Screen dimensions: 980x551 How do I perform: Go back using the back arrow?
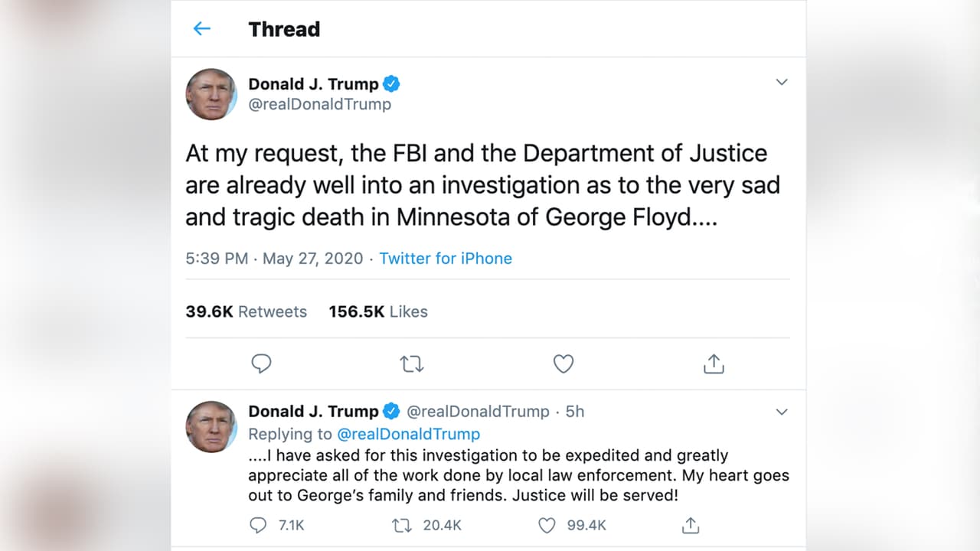[201, 28]
